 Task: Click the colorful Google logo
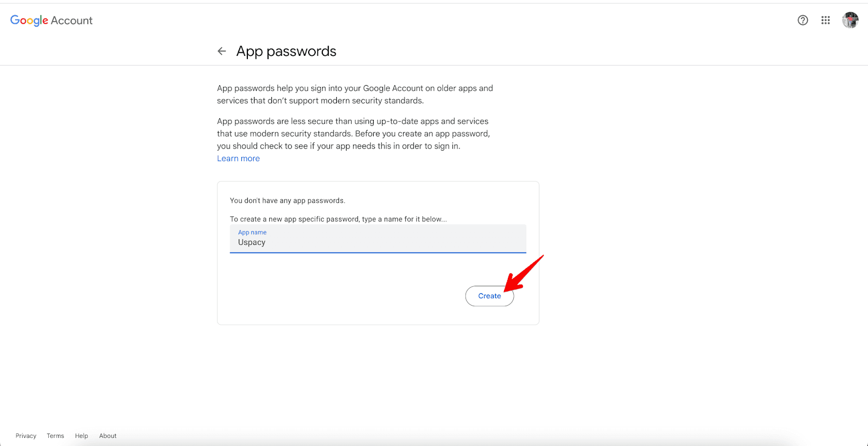(x=29, y=21)
